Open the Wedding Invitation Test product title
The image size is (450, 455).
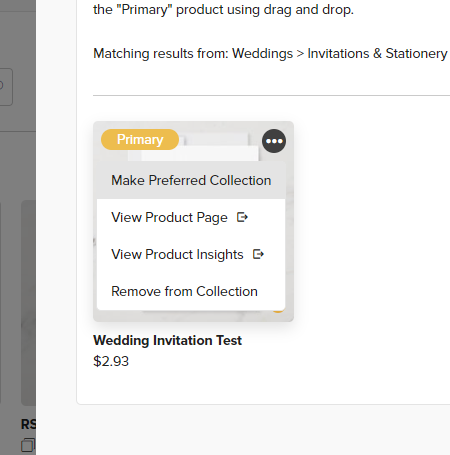point(167,340)
